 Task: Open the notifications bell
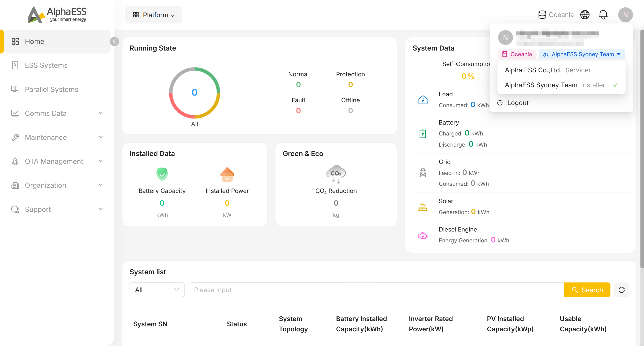(603, 15)
